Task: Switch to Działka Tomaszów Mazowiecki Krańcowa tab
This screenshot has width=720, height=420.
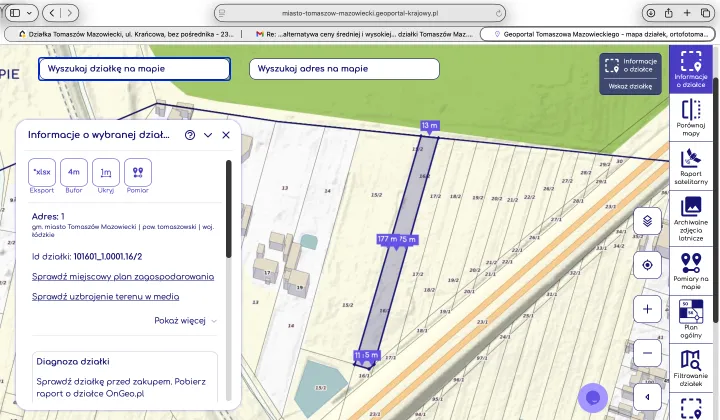Action: pyautogui.click(x=125, y=34)
